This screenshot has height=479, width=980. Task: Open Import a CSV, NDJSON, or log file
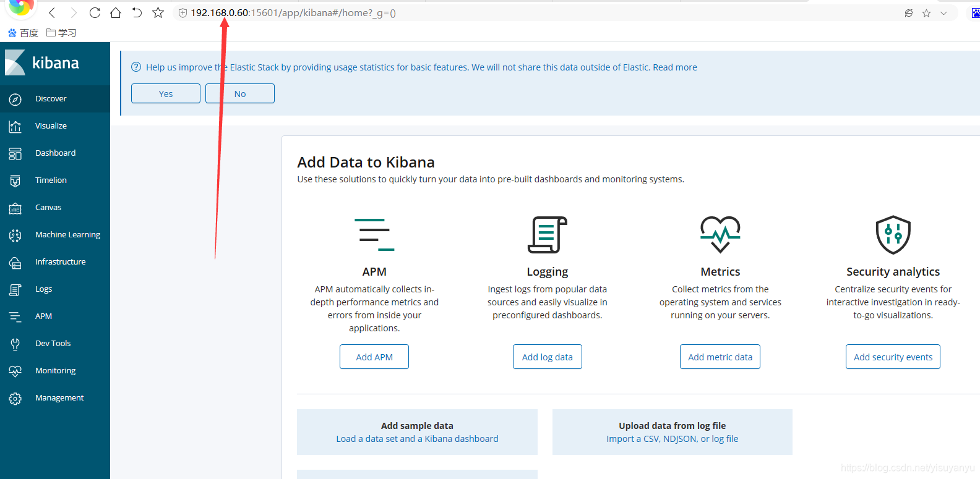click(673, 439)
